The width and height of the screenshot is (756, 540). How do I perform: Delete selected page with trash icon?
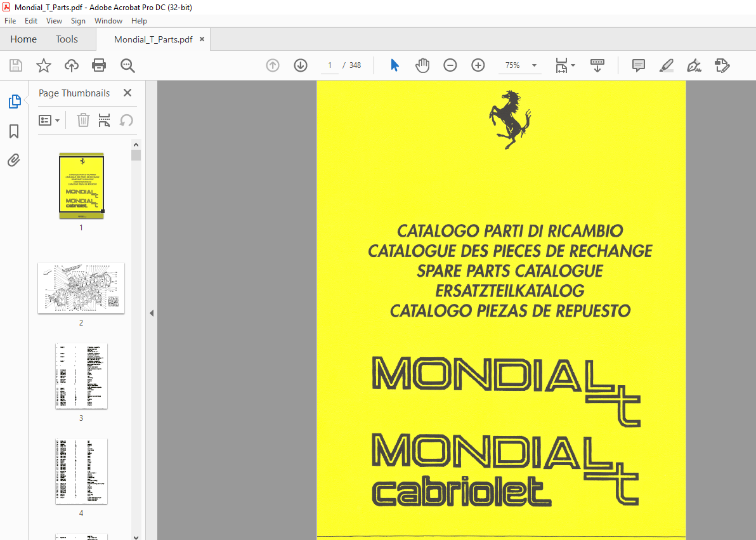84,120
